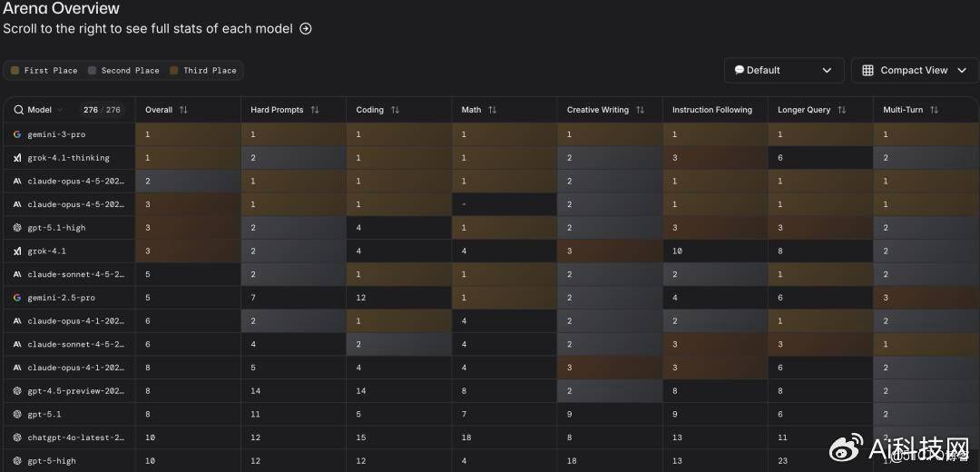Expand the Model column chevron
This screenshot has width=980, height=472.
pos(61,110)
